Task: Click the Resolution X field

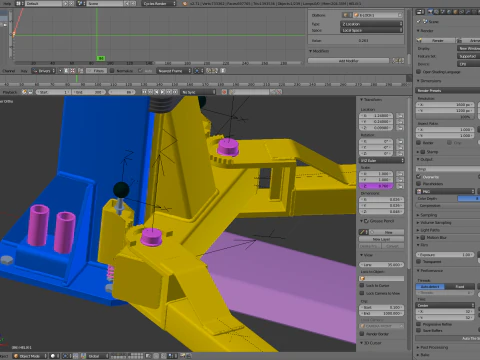Action: pos(445,105)
